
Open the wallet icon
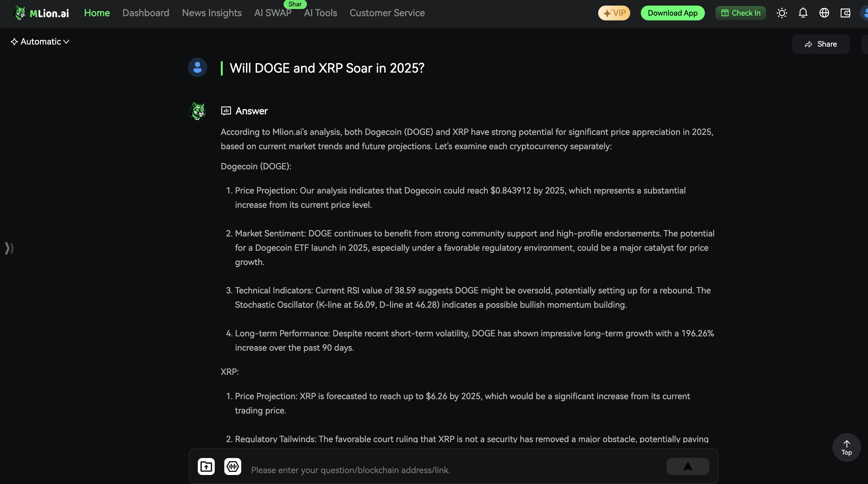coord(845,13)
